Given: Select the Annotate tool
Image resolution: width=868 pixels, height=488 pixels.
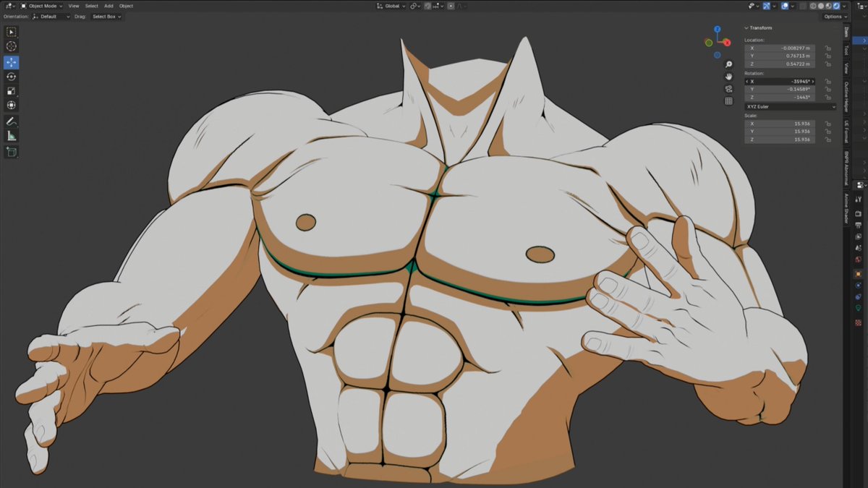Looking at the screenshot, I should pyautogui.click(x=12, y=121).
